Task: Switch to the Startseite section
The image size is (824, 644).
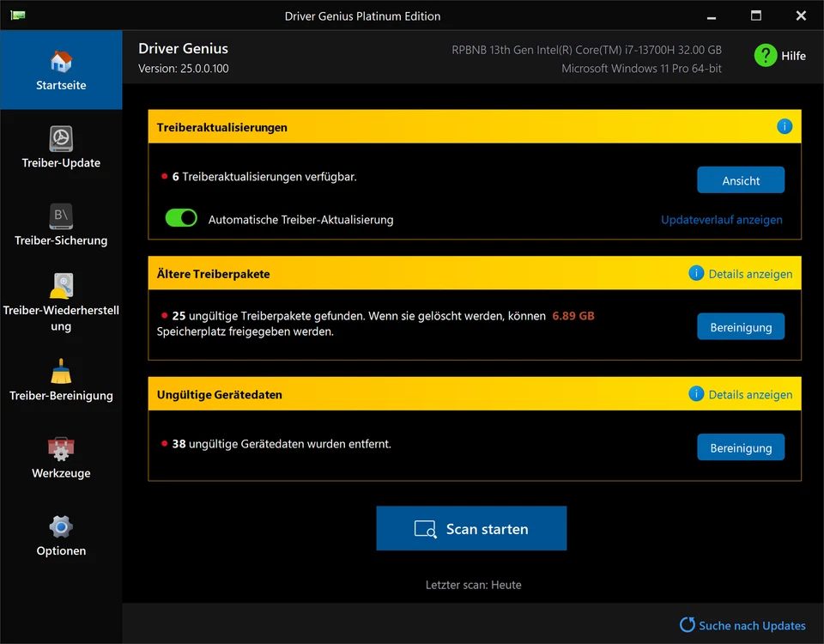Action: click(60, 69)
